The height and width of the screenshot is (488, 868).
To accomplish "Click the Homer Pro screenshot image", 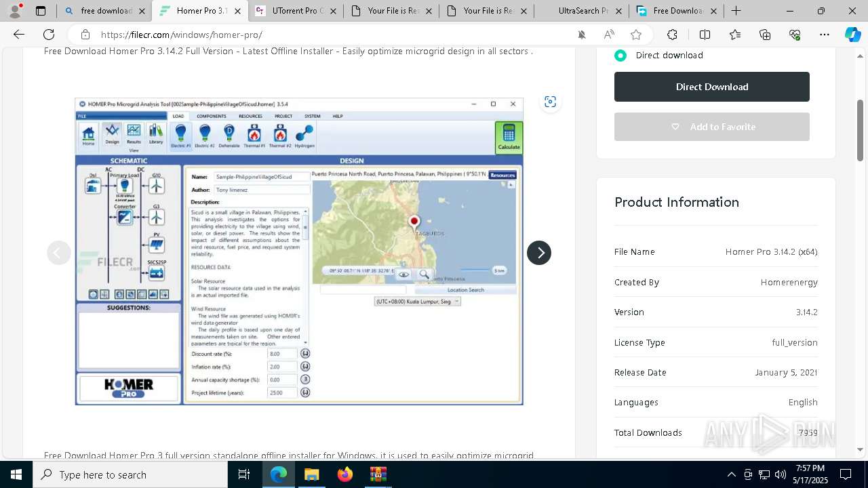I will coord(299,251).
